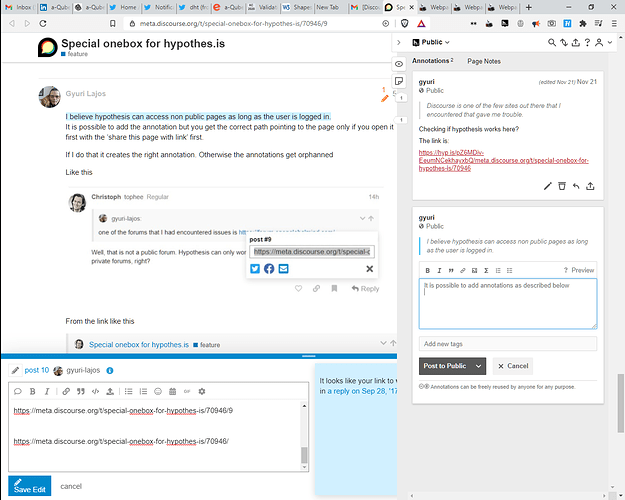Switch to Page Notes tab
625x500 pixels.
tap(484, 61)
